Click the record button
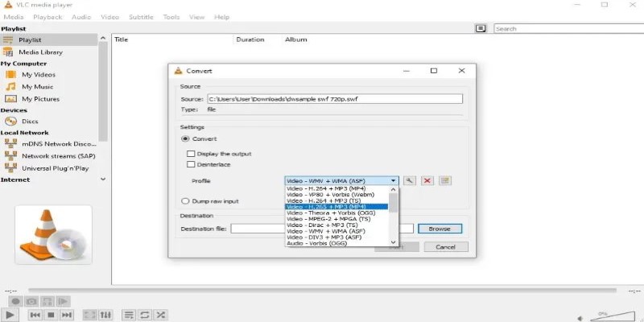Screen dimensions: 644x322 [15, 301]
